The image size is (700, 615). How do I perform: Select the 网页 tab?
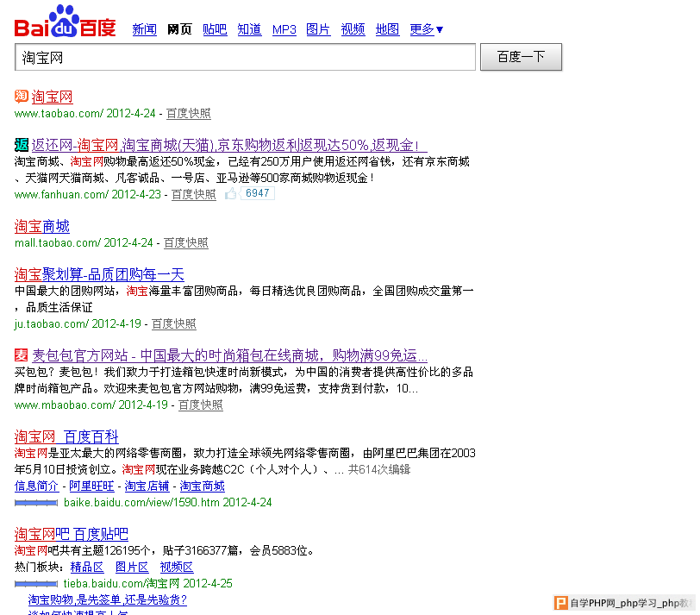pyautogui.click(x=179, y=29)
